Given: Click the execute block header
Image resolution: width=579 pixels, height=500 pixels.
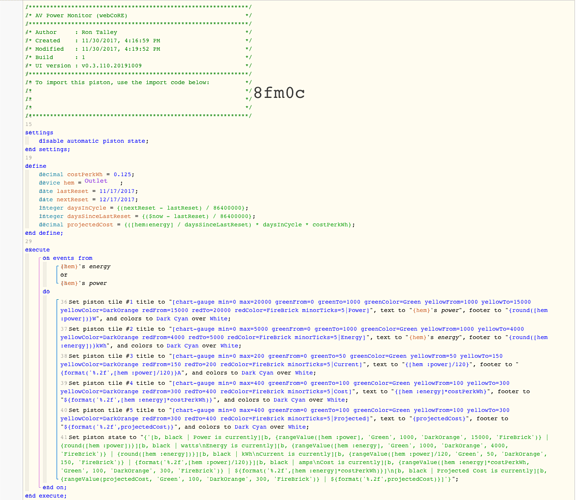Looking at the screenshot, I should point(37,250).
